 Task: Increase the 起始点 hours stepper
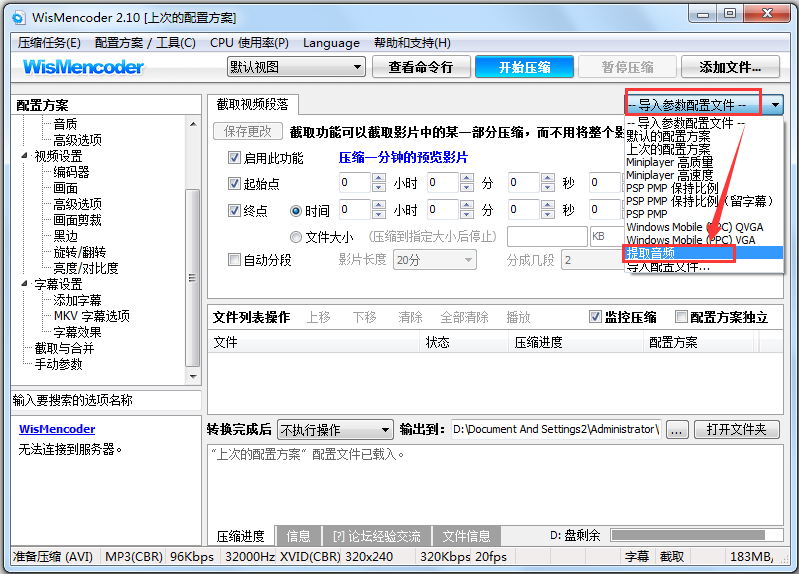[379, 178]
